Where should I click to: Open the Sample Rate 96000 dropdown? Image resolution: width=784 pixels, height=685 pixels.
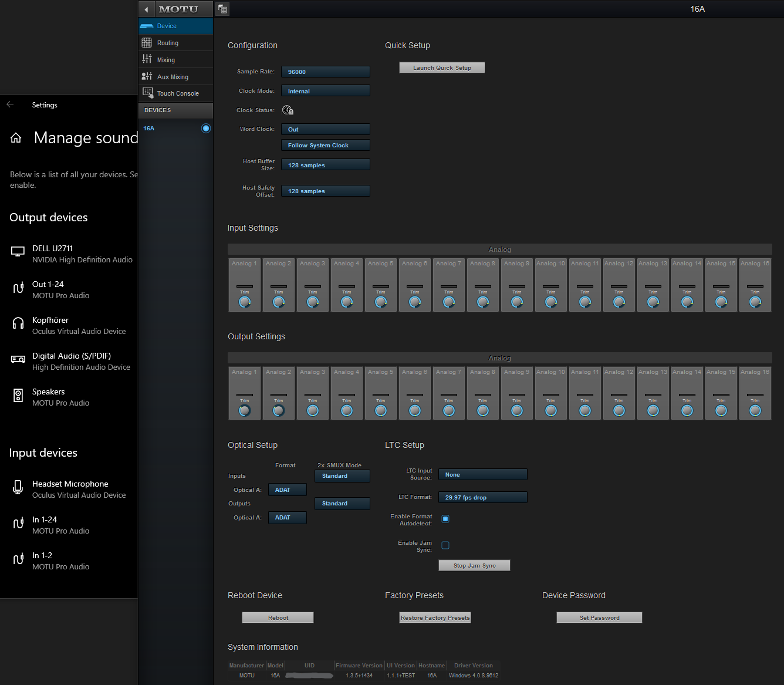(x=326, y=72)
